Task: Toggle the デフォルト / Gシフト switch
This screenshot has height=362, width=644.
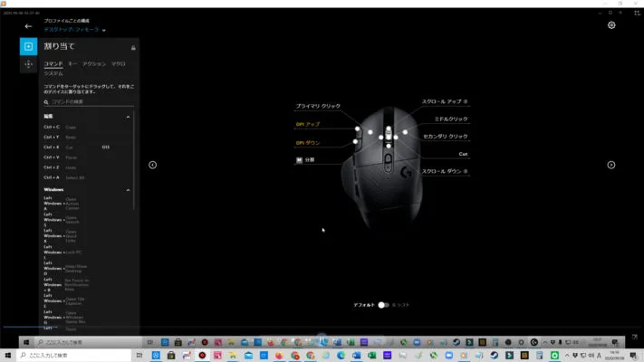Action: point(383,305)
